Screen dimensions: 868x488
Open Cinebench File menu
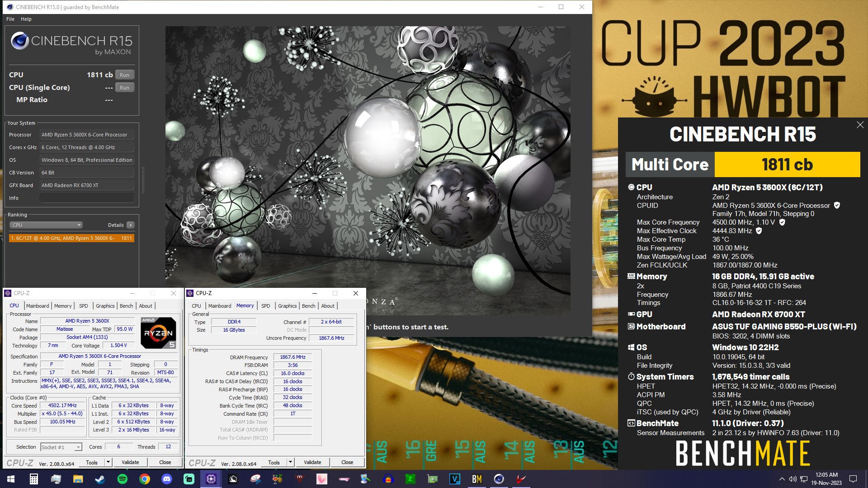click(10, 19)
